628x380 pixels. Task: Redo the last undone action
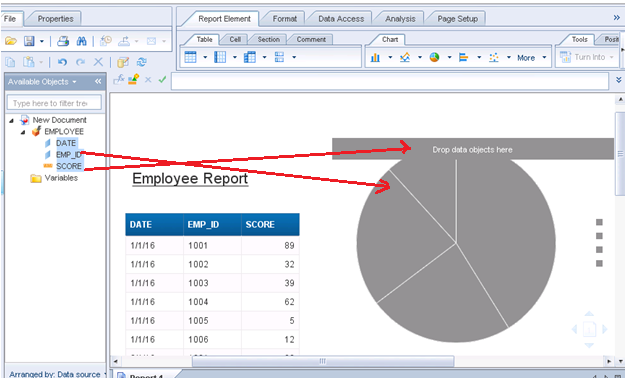81,62
